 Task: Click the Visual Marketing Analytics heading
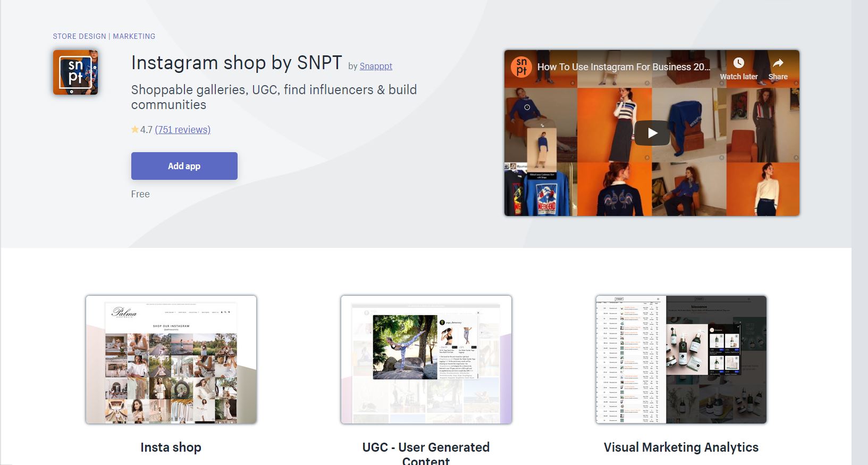pos(681,447)
